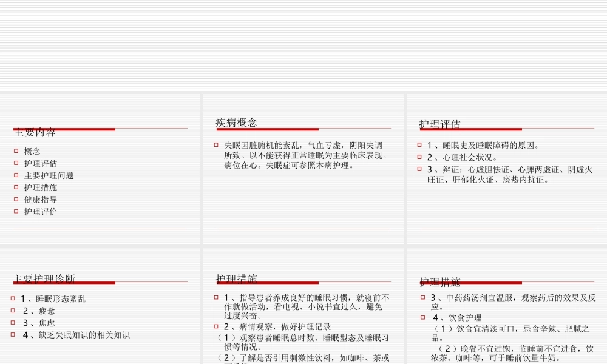Click the line 1、睡眠史及睡眠障碍的原因

click(x=483, y=146)
